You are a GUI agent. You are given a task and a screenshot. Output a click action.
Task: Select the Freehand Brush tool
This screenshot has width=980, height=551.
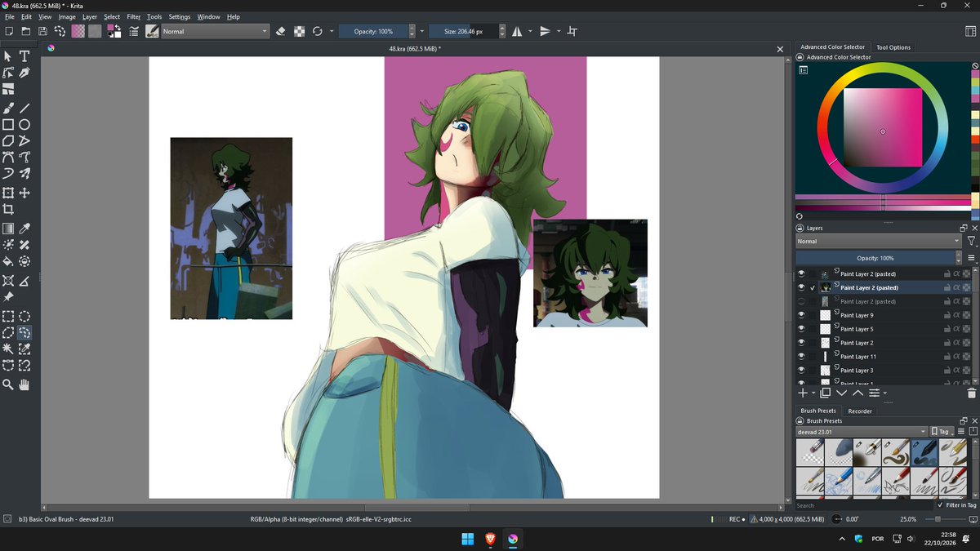[8, 108]
